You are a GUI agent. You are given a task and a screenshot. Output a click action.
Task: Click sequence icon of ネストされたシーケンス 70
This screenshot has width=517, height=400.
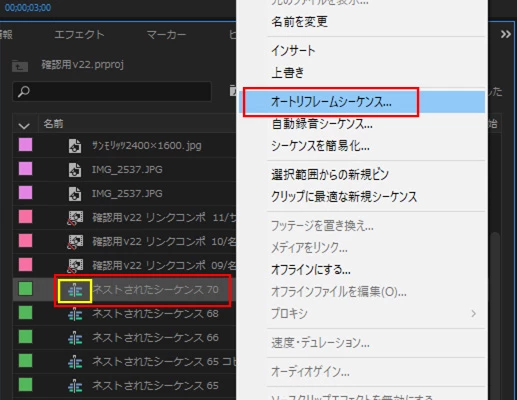coord(75,291)
